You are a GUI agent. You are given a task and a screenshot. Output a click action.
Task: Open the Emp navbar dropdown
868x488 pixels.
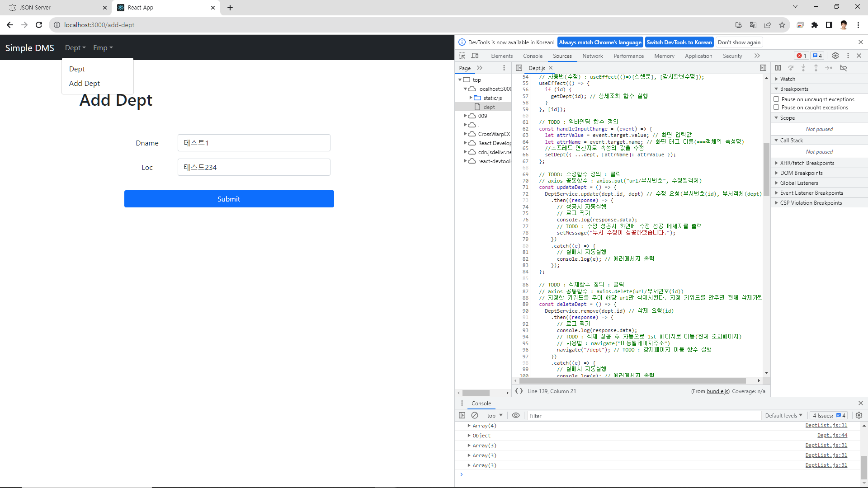[x=103, y=48]
